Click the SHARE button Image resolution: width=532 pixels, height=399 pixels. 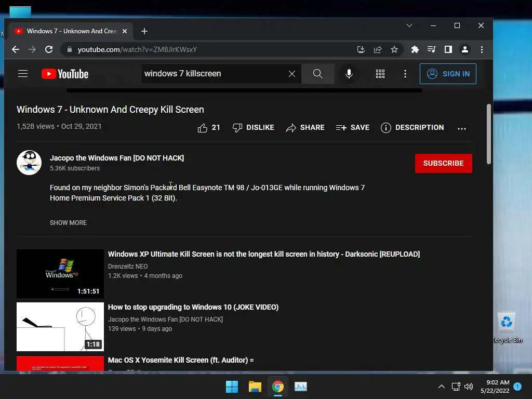click(305, 128)
